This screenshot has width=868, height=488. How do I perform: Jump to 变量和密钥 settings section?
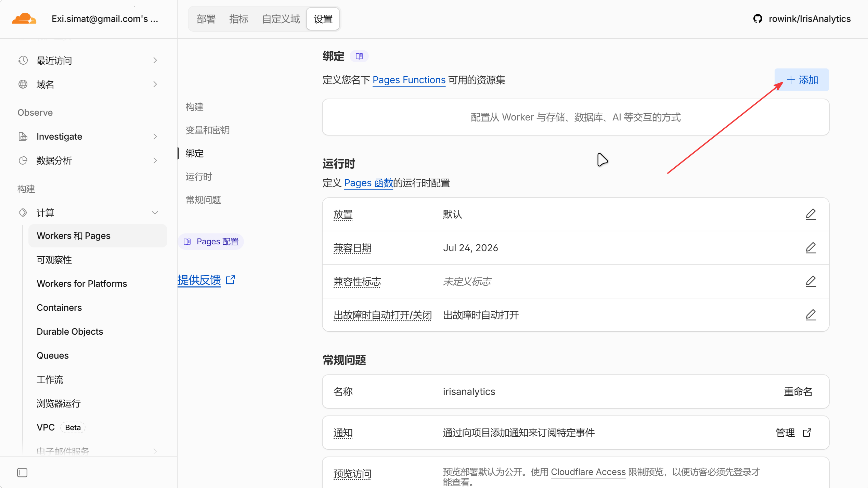[x=207, y=130]
